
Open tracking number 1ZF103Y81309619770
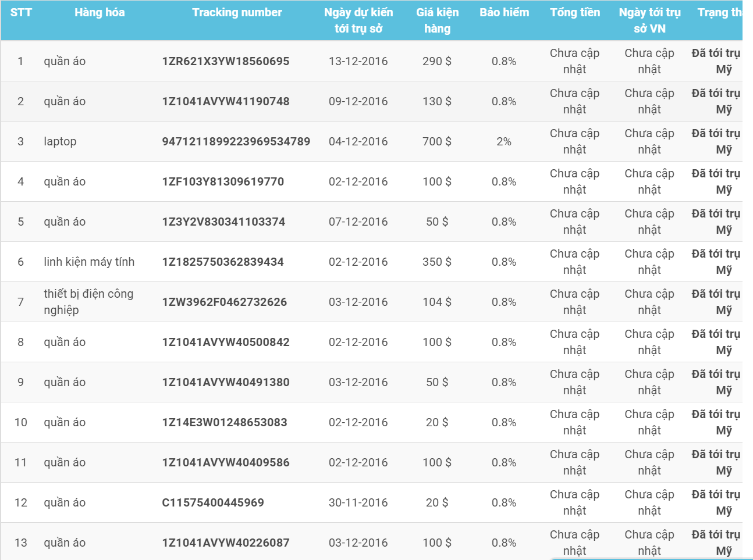click(x=223, y=181)
